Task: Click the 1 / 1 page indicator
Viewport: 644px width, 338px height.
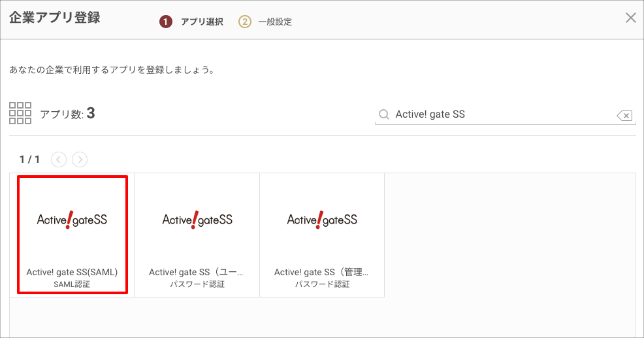Action: pos(29,160)
